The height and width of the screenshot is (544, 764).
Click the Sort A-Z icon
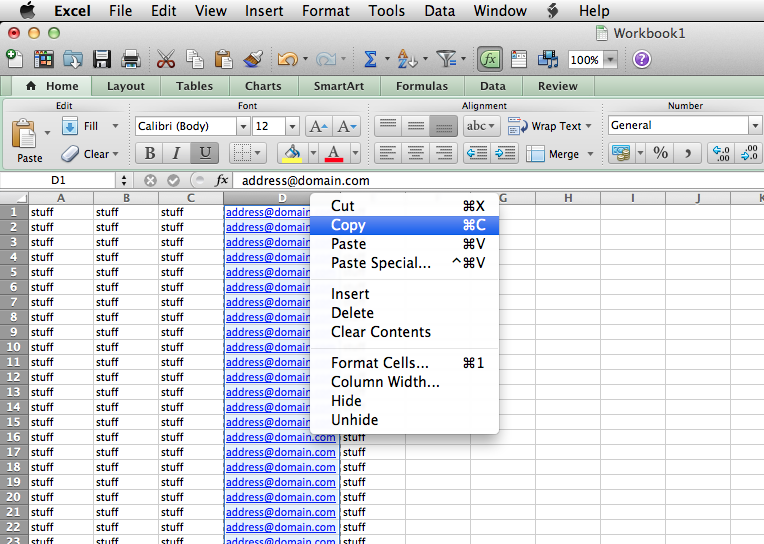click(x=406, y=59)
